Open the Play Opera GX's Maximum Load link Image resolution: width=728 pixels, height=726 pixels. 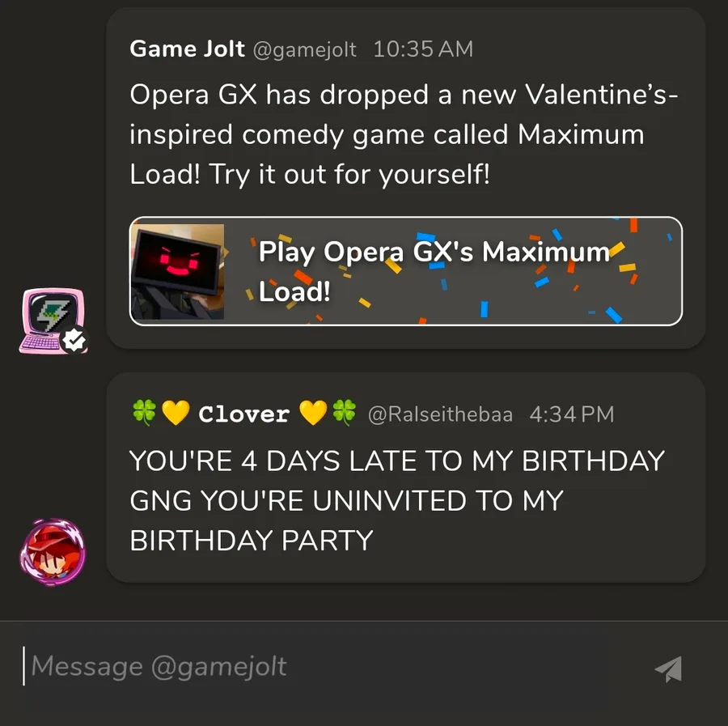coord(433,271)
